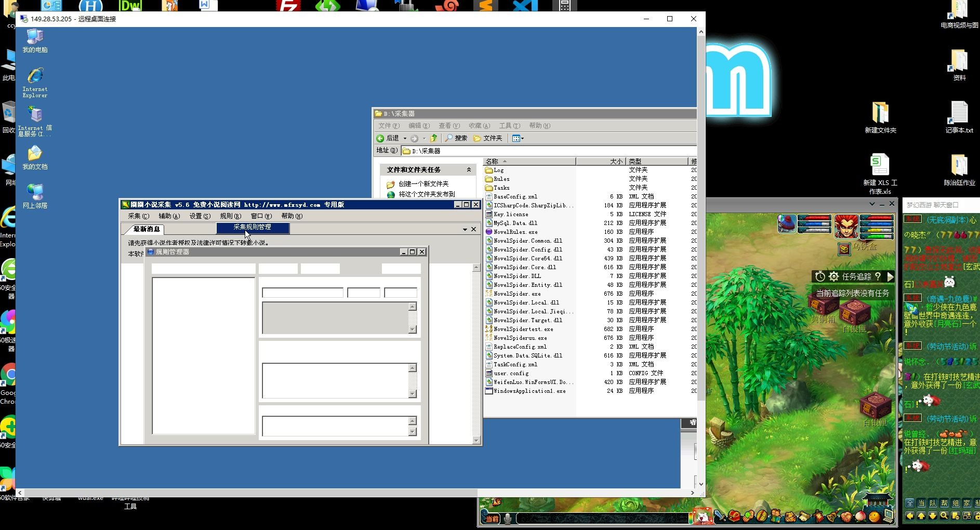Open Internet Explorer on remote desktop
Image resolution: width=980 pixels, height=530 pixels.
click(35, 83)
